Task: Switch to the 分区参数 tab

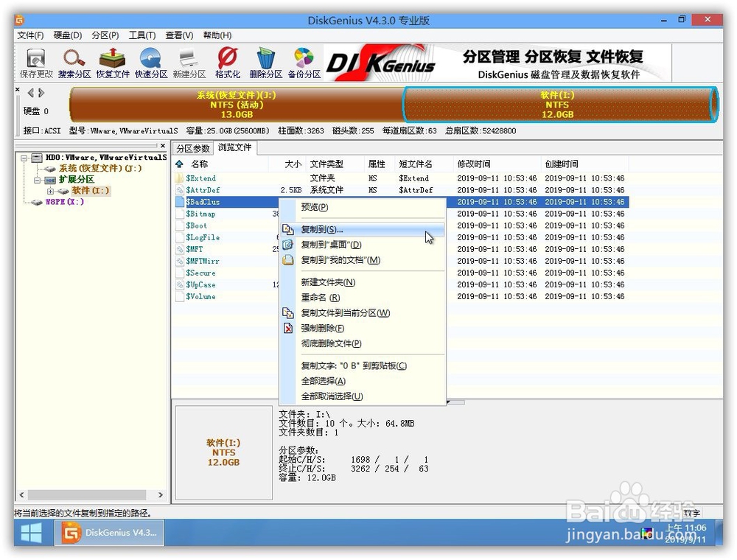Action: [192, 148]
